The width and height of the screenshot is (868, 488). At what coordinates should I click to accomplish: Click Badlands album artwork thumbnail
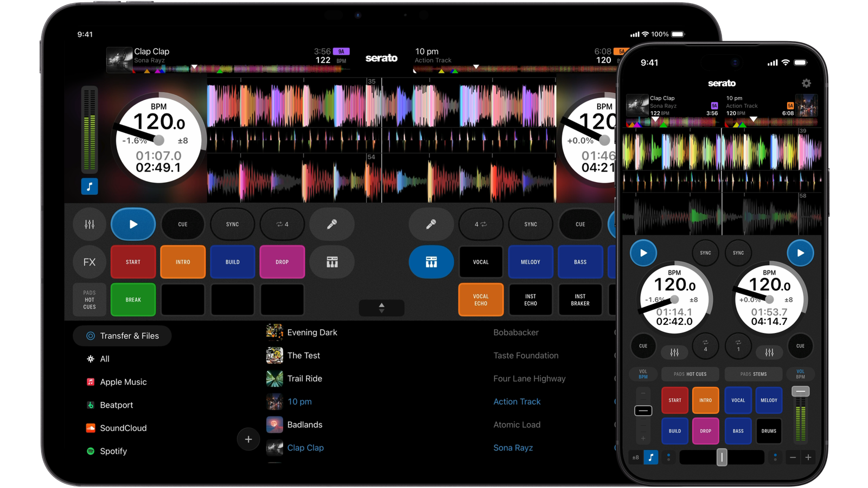coord(275,425)
